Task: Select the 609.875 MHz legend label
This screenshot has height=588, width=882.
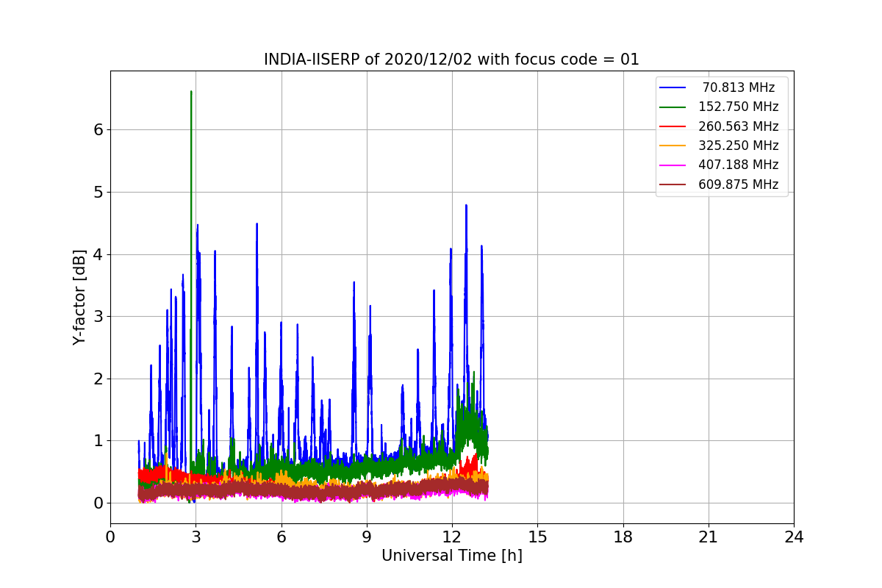Action: coord(739,184)
